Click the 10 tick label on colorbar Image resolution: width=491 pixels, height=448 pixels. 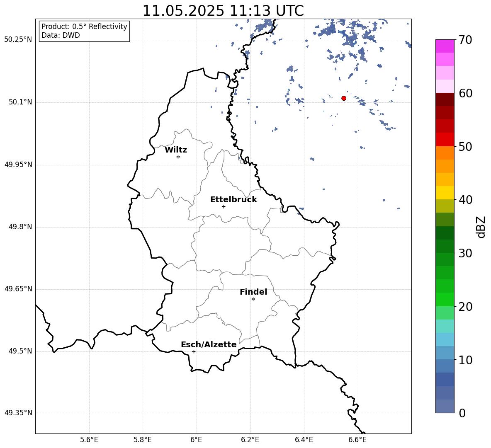[465, 360]
